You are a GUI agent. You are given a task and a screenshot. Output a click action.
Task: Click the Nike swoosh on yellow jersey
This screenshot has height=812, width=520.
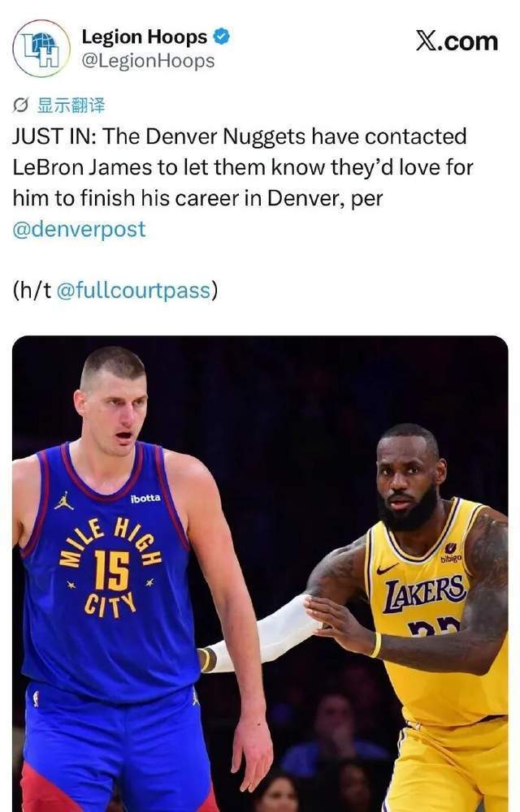click(x=387, y=568)
